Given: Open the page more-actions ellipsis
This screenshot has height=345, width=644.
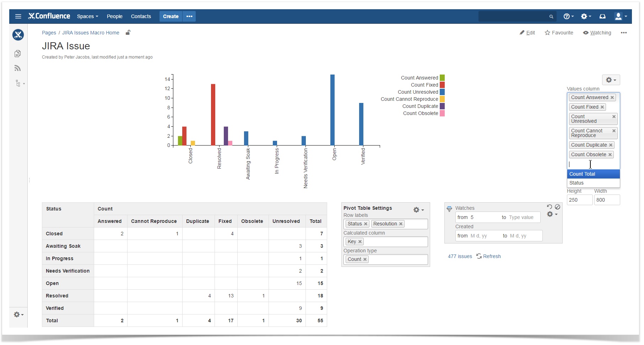Looking at the screenshot, I should [x=624, y=33].
